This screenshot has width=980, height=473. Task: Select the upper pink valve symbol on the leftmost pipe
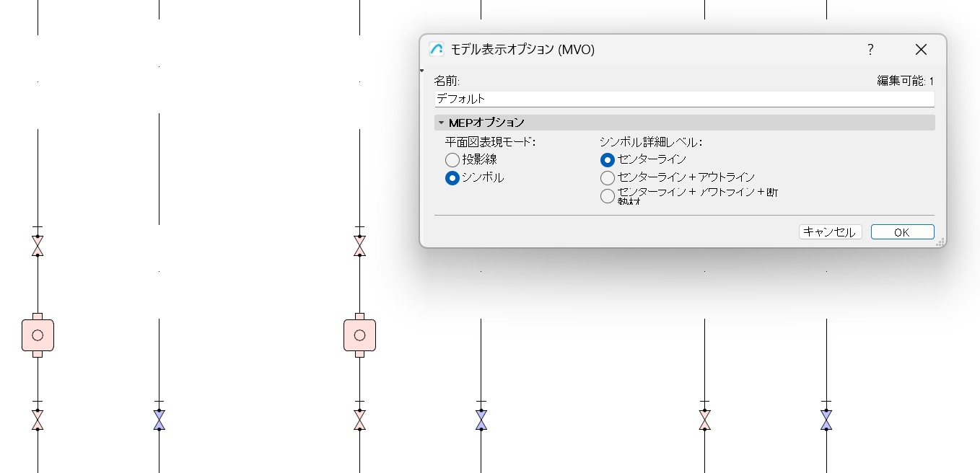pos(38,246)
